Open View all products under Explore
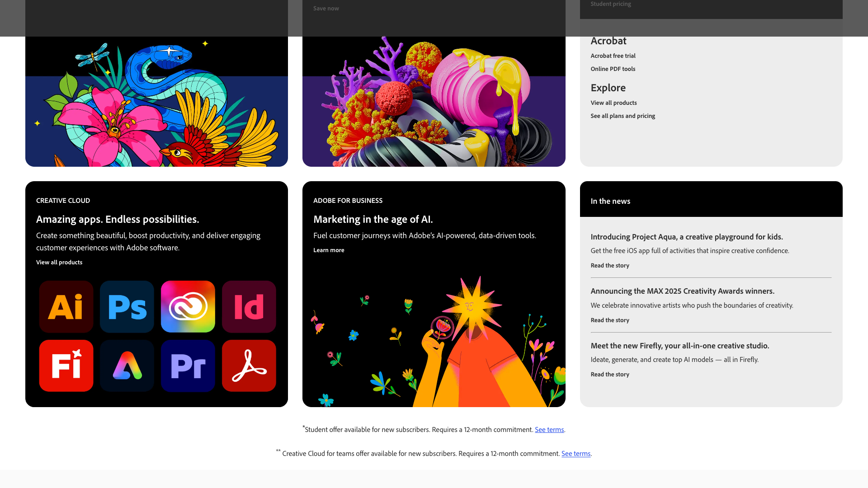The image size is (868, 488). (613, 103)
